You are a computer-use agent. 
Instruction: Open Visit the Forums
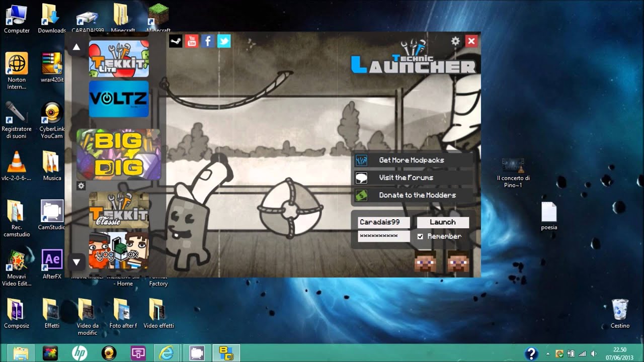(406, 177)
